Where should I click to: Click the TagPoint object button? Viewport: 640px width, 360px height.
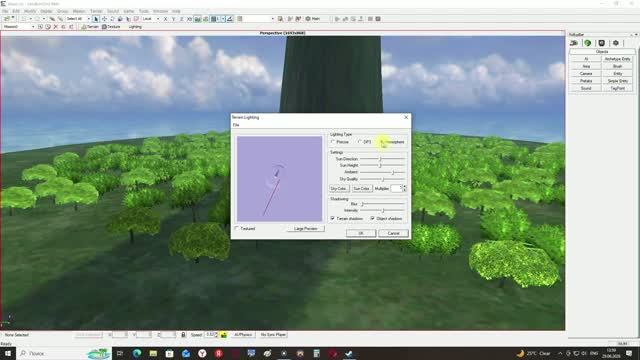(618, 88)
